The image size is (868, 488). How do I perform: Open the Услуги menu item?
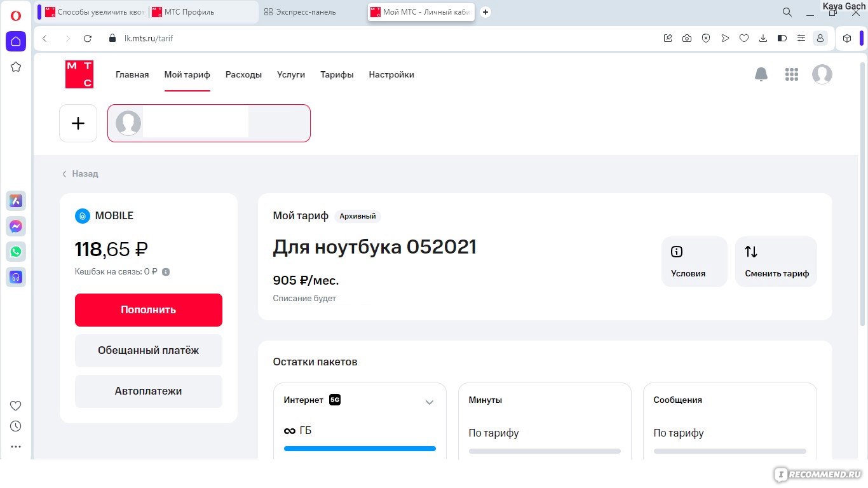click(291, 74)
